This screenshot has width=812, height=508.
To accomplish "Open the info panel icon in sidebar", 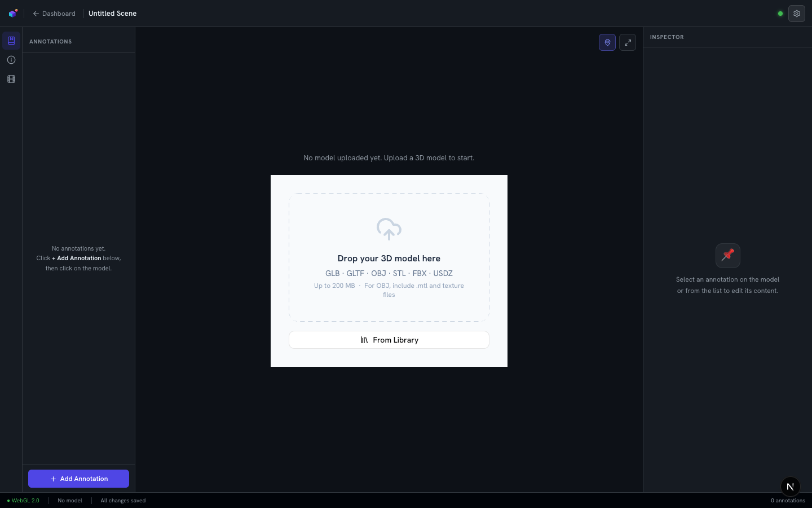I will 11,60.
